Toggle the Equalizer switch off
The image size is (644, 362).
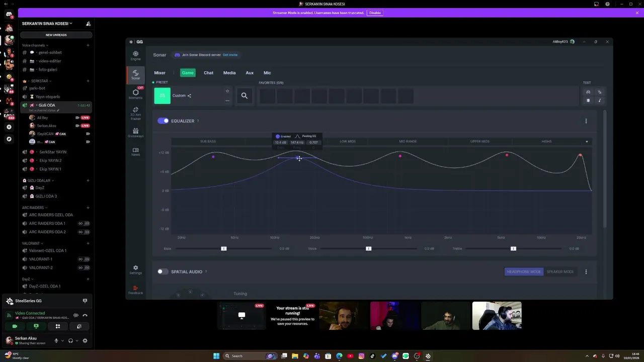click(163, 121)
